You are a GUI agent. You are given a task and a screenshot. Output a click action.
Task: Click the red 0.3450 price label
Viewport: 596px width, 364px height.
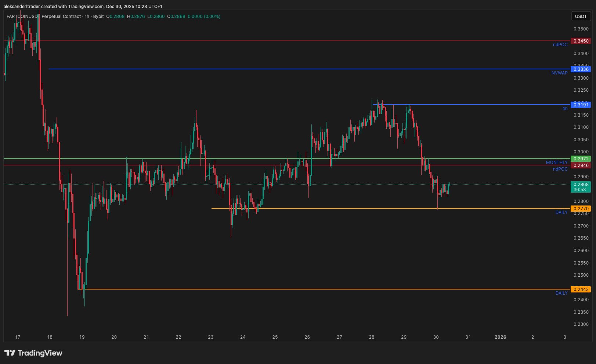[581, 41]
